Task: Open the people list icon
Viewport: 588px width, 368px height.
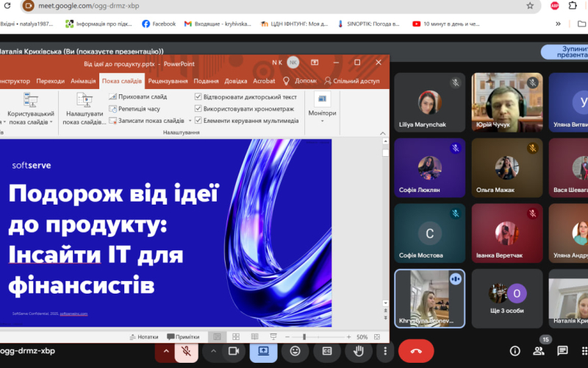Action: (540, 351)
